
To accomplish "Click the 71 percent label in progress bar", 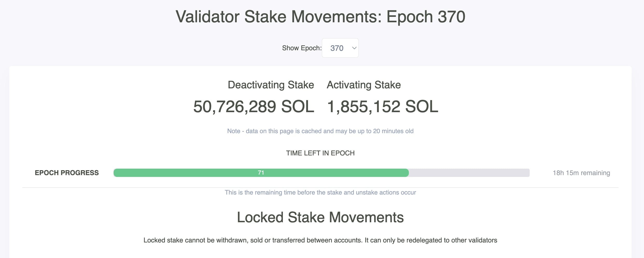I will click(x=261, y=173).
